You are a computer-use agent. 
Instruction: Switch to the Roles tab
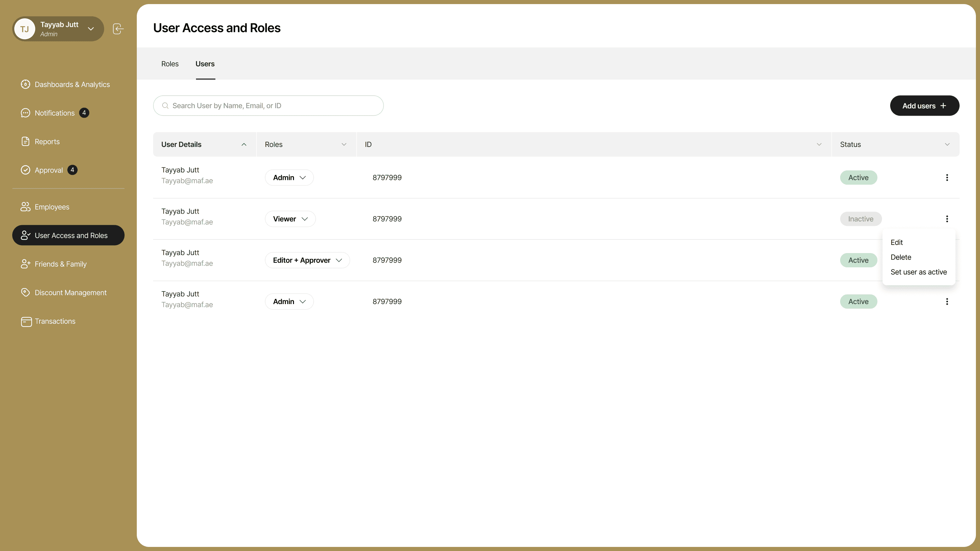(170, 64)
